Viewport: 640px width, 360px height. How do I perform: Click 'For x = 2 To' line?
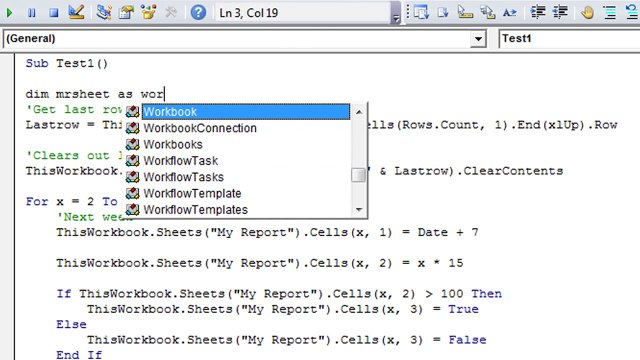(72, 202)
